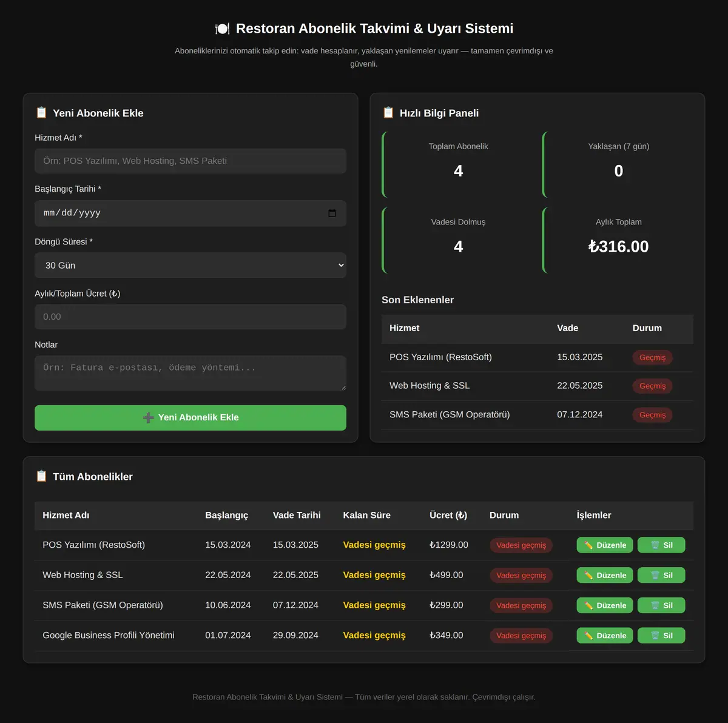
Task: Click the Aylık/Toplam Ücret input field
Action: tap(190, 317)
